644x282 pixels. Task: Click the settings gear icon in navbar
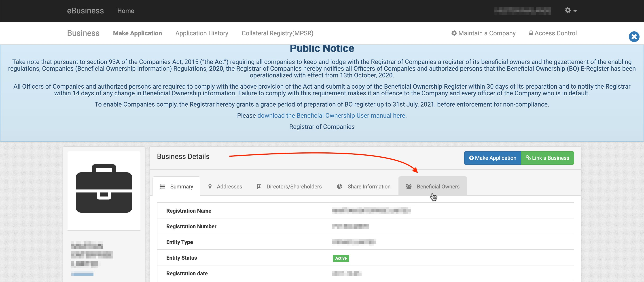[568, 11]
